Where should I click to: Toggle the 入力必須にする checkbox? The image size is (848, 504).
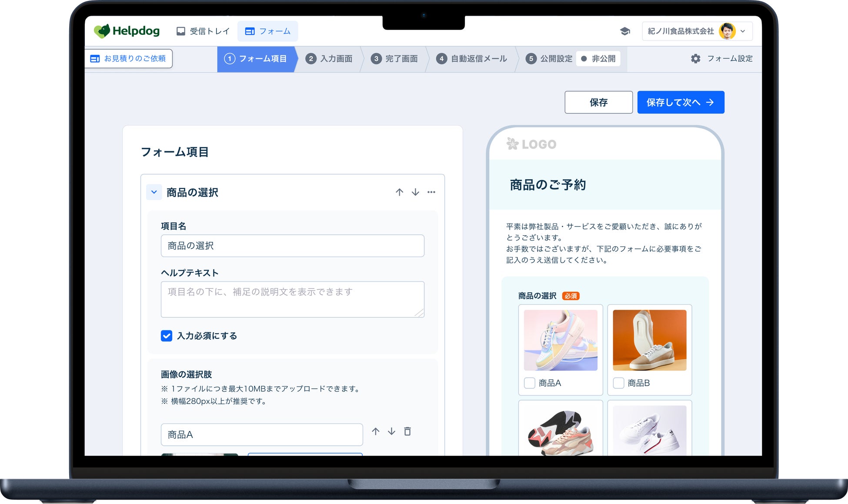tap(167, 336)
